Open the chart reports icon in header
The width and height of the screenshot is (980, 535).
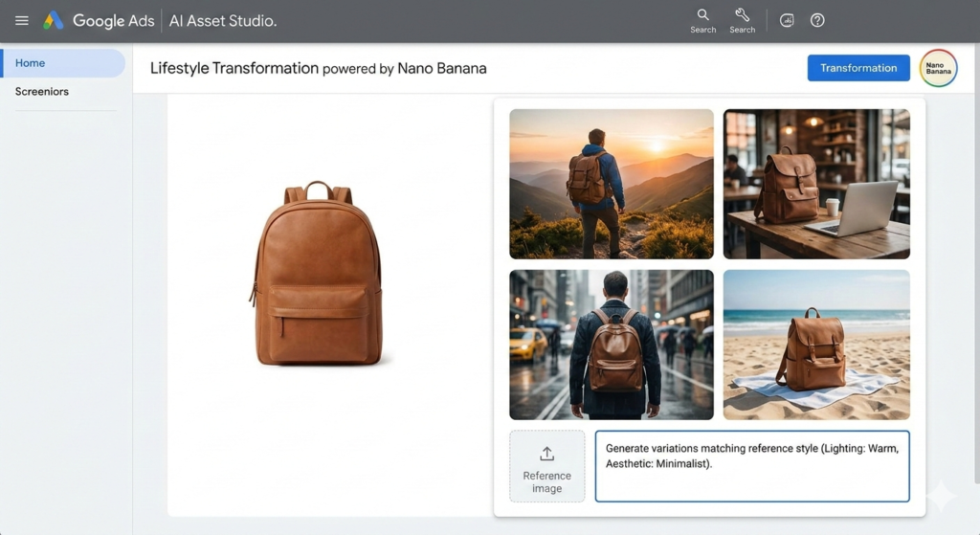787,20
